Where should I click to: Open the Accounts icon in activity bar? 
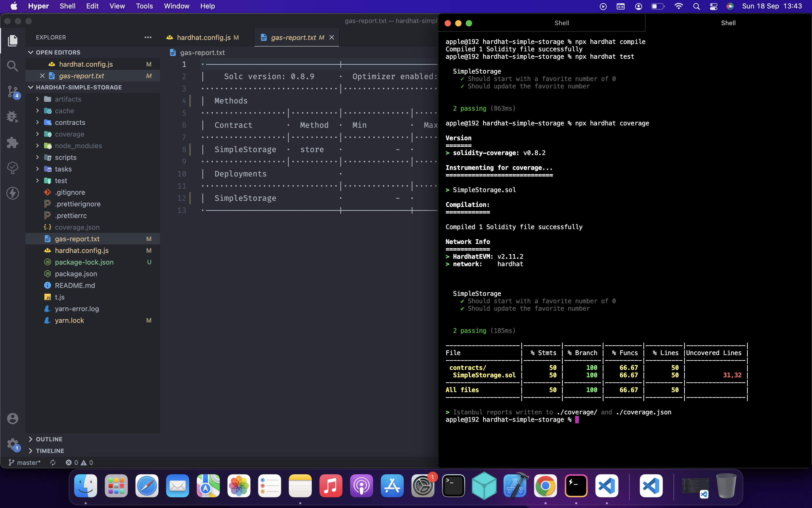13,419
